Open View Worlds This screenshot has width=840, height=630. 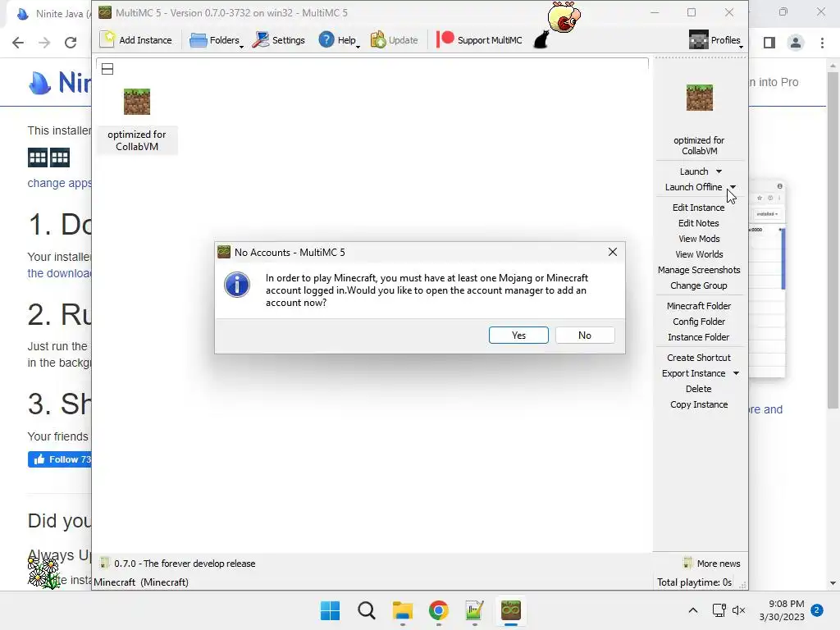(699, 254)
